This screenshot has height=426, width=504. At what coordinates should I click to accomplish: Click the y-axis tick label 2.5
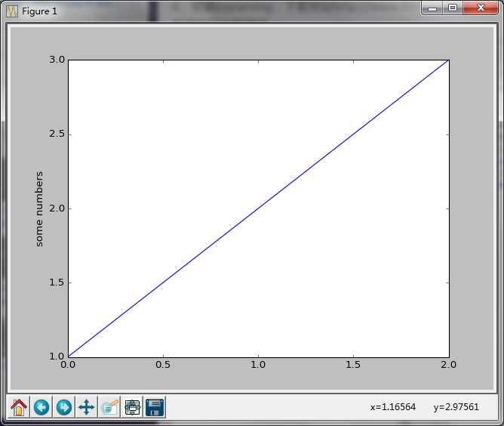tap(57, 134)
